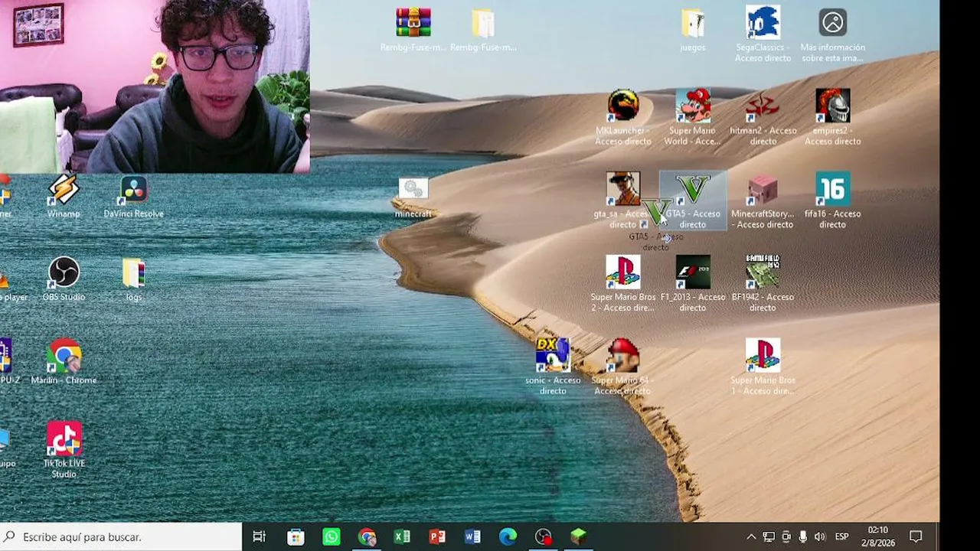Select the Marilin - Chrome shortcut

tap(64, 355)
